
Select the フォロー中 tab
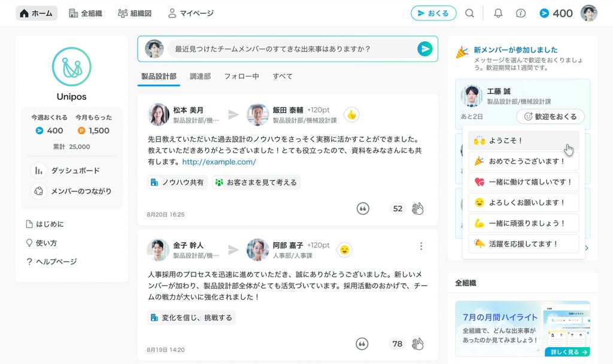click(x=241, y=76)
